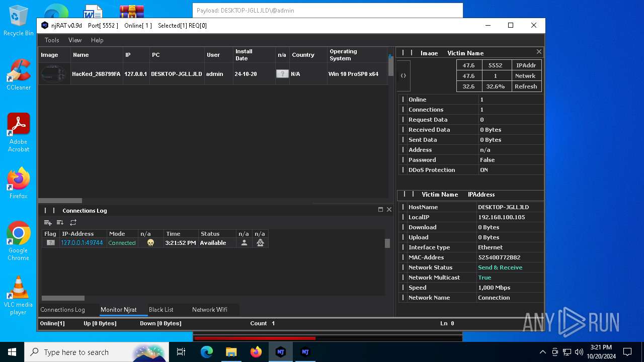Screen dimensions: 644x362
Task: Click the DESKTOP-JGLLJLD PC cell
Action: pos(177,74)
